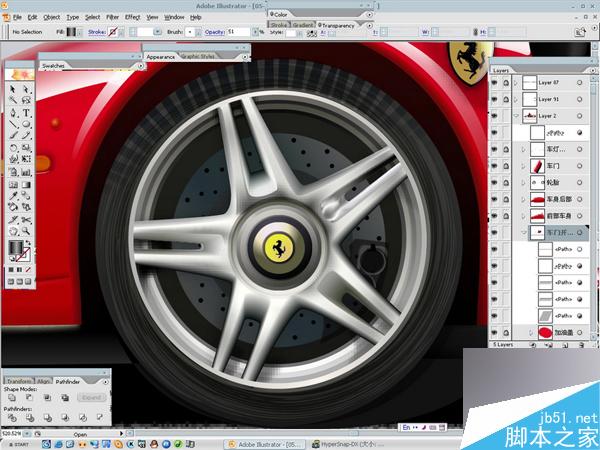Select the Direct Selection tool
This screenshot has height=450, width=600.
coord(26,89)
